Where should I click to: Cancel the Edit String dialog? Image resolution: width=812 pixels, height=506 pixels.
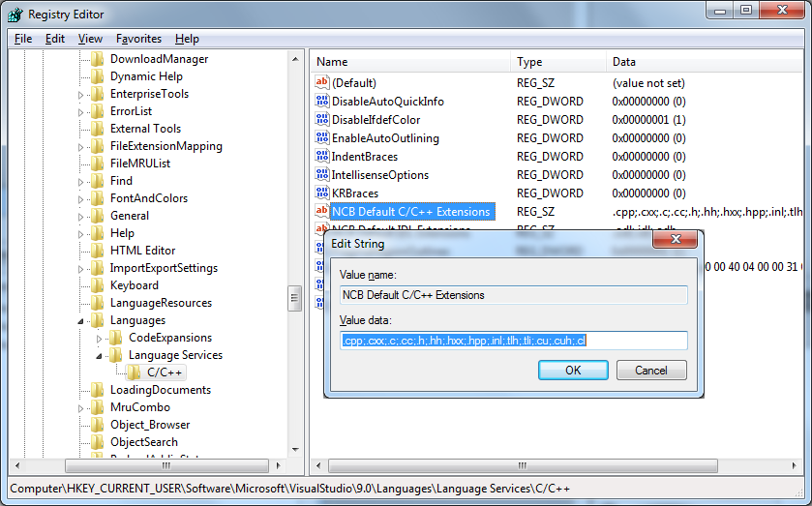pos(651,371)
